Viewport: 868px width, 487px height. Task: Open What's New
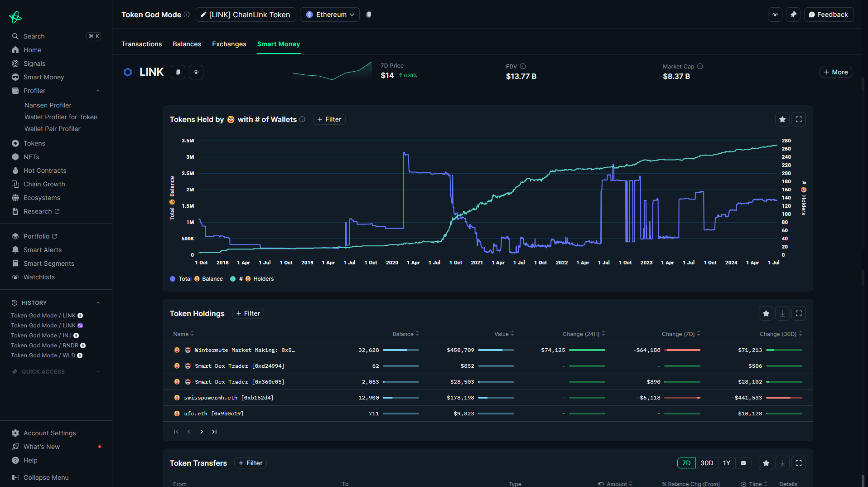41,447
